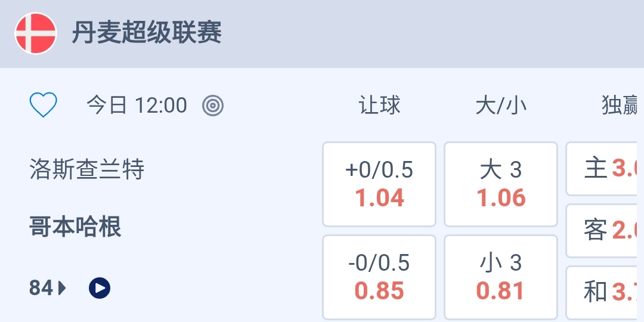
Task: Open team 洛斯查兰特 details
Action: pos(87,170)
